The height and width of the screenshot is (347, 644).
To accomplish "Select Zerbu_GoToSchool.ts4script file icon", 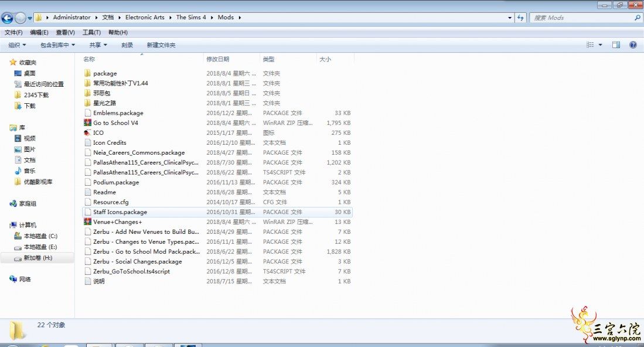I will (87, 271).
